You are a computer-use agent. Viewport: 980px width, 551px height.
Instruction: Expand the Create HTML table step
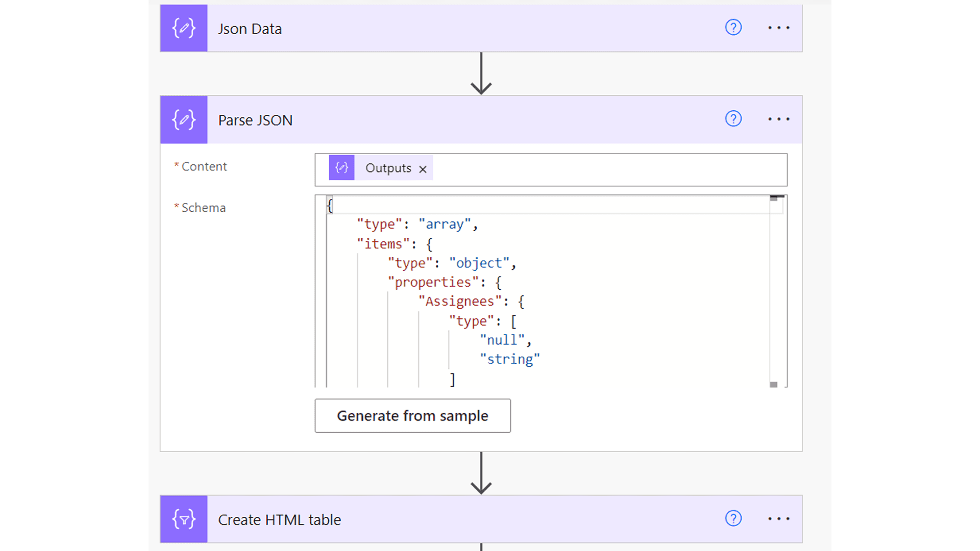point(459,519)
